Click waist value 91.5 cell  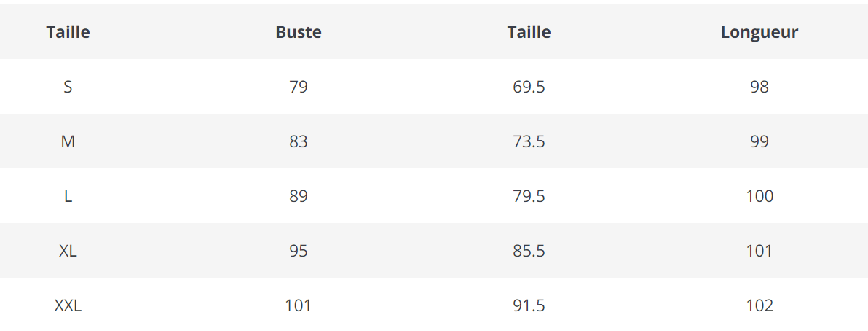pyautogui.click(x=529, y=305)
